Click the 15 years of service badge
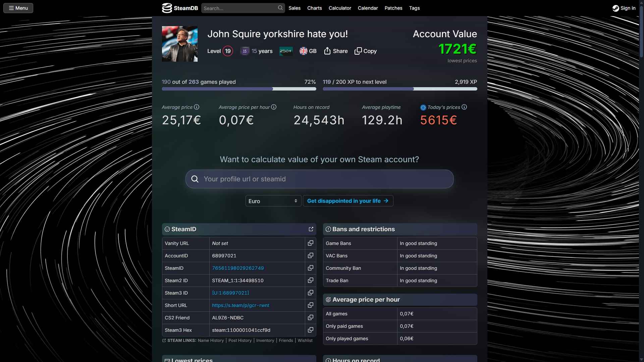The image size is (644, 362). [x=245, y=51]
